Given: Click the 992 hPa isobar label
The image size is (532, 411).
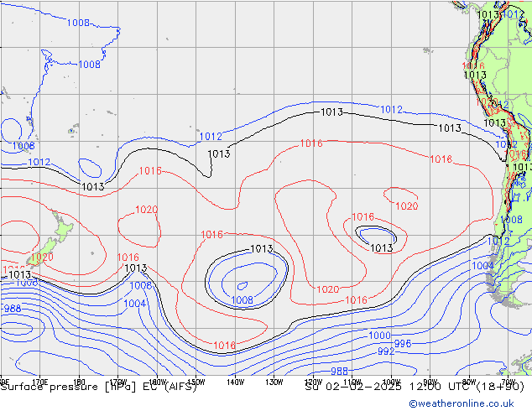Looking at the screenshot, I should [386, 351].
